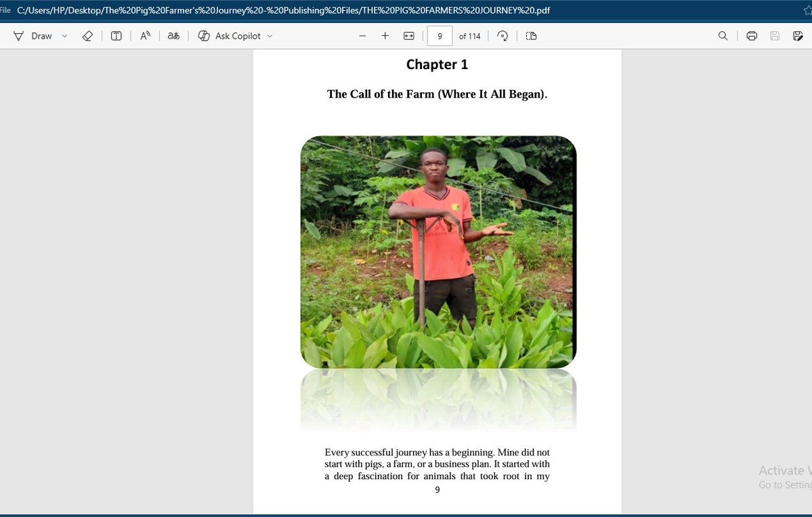Click the farmer photo in Chapter 1
The image size is (812, 517).
pyautogui.click(x=438, y=252)
